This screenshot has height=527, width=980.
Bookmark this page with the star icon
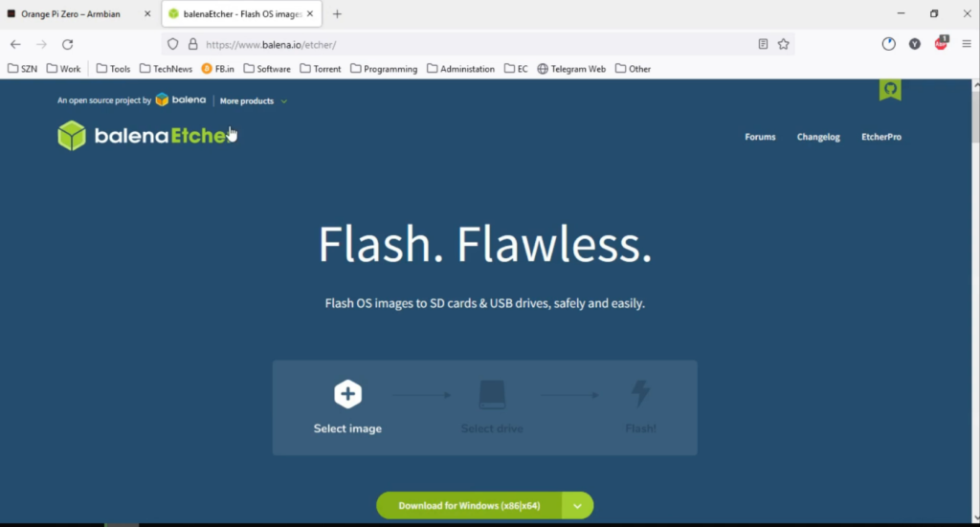(784, 44)
